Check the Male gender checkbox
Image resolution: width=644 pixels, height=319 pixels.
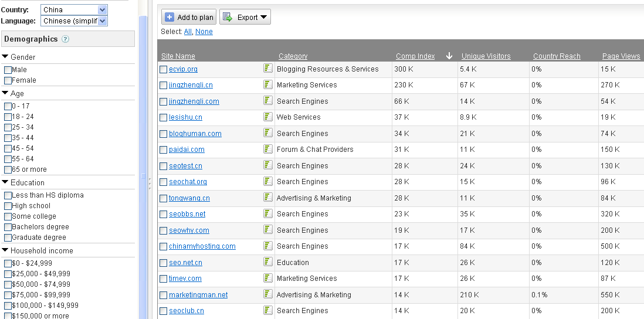(x=8, y=70)
